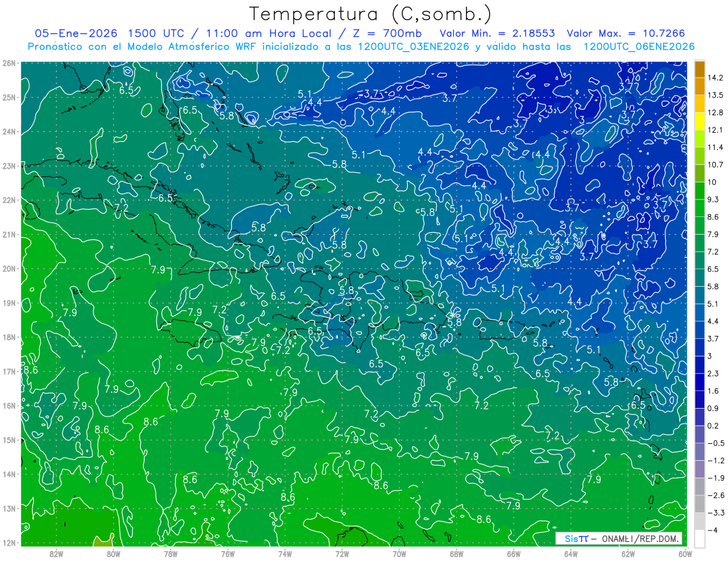Click the "1500 UTC" time text
This screenshot has width=728, height=562.
click(156, 33)
